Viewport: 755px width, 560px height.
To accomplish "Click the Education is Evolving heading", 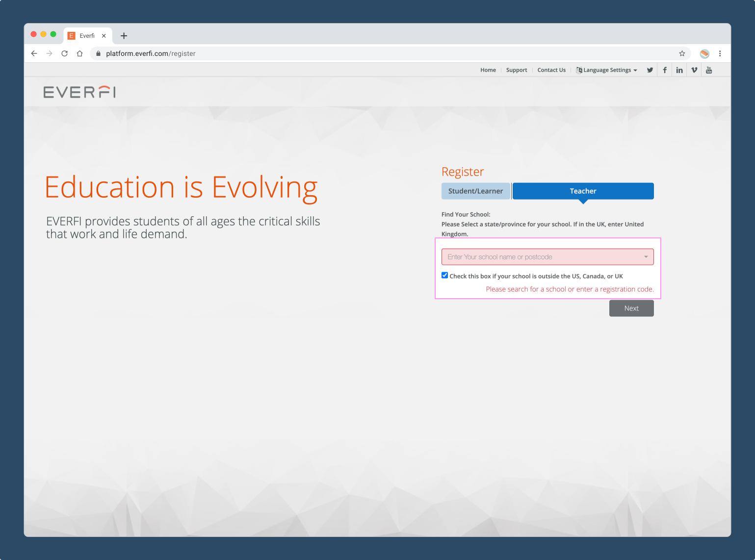I will pyautogui.click(x=181, y=188).
